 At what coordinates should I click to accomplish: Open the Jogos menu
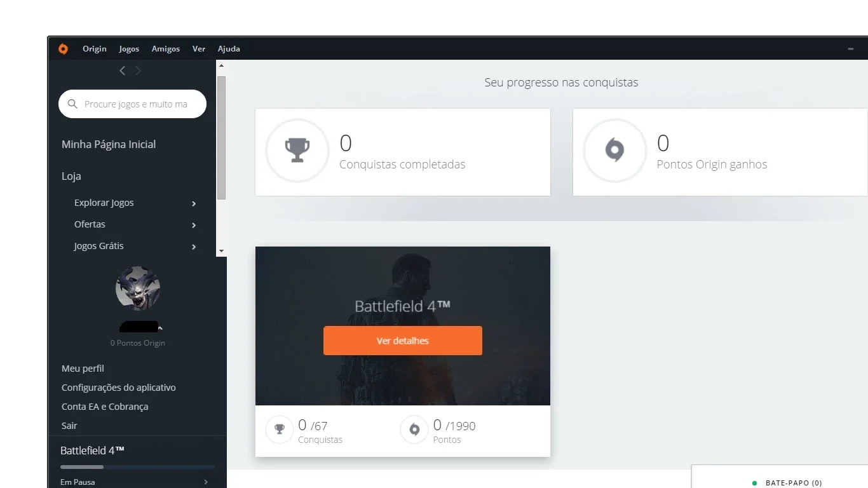tap(129, 49)
